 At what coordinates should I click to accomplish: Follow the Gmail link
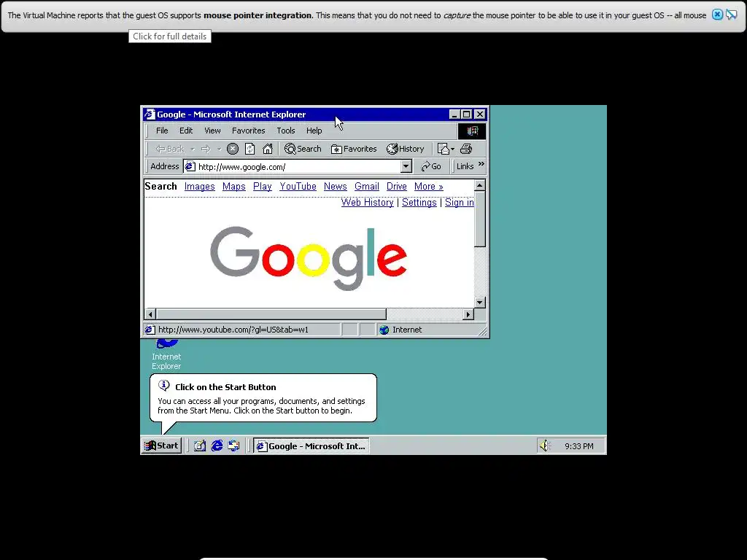[x=367, y=187]
